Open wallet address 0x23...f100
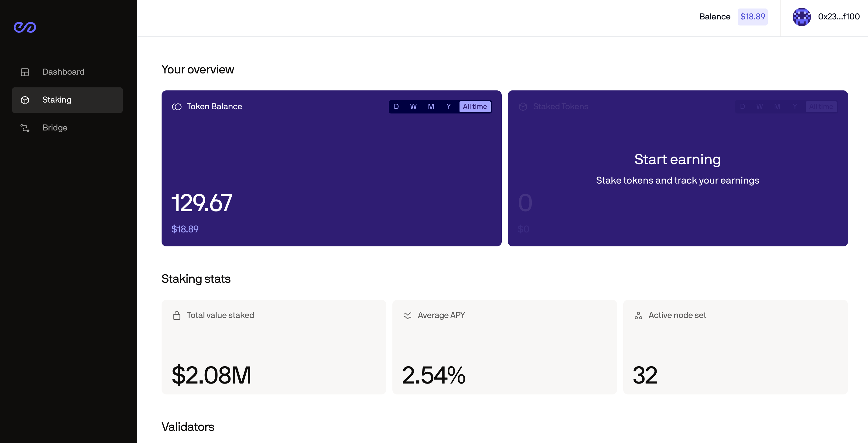 [x=838, y=17]
